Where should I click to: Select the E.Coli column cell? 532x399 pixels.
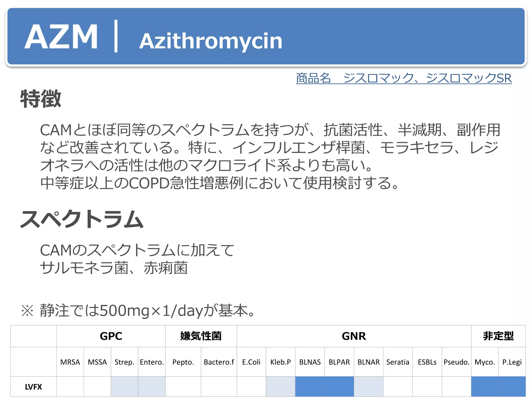(251, 362)
